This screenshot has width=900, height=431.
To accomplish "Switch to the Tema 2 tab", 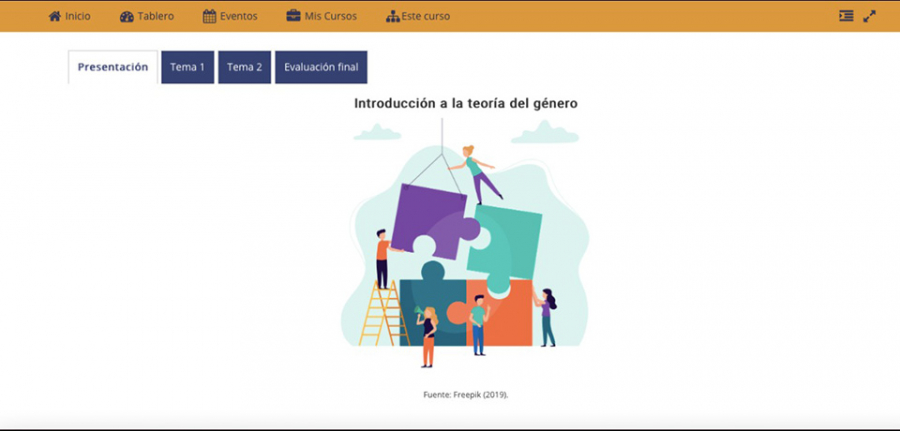I will click(245, 67).
